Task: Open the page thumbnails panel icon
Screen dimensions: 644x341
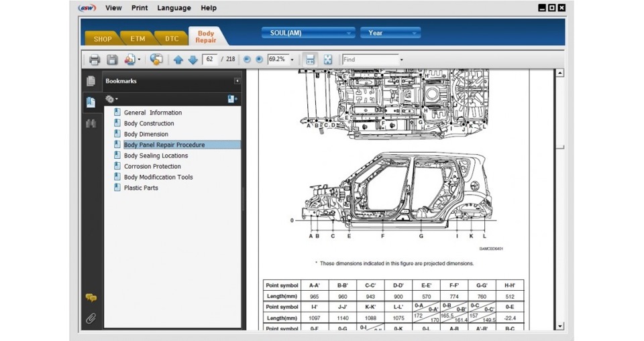Action: click(91, 81)
